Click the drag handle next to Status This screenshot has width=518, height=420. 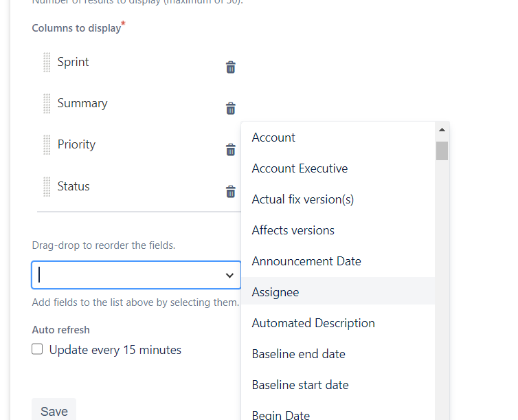47,187
